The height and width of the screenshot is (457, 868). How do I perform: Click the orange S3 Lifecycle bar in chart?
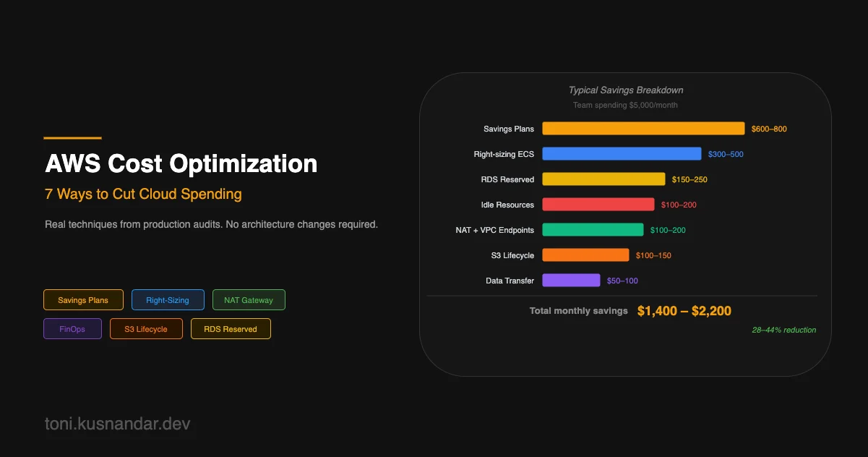(x=585, y=255)
